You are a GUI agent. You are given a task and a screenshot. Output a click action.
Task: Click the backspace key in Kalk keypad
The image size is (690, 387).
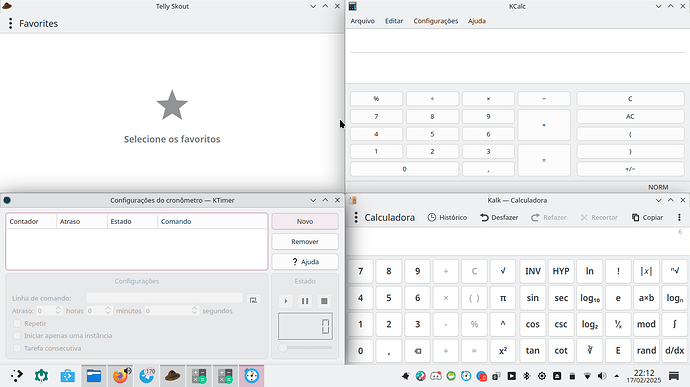pos(417,351)
